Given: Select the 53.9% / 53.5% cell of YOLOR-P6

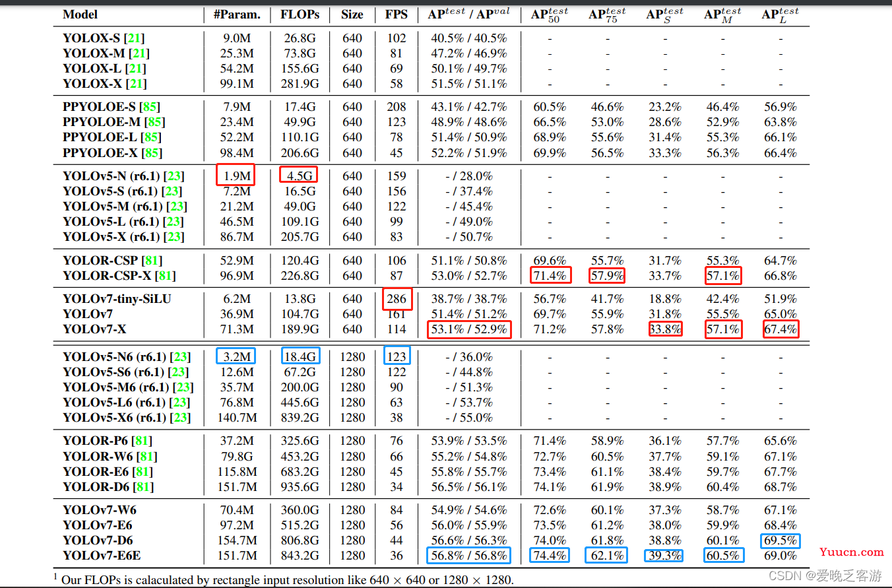Looking at the screenshot, I should click(469, 441).
